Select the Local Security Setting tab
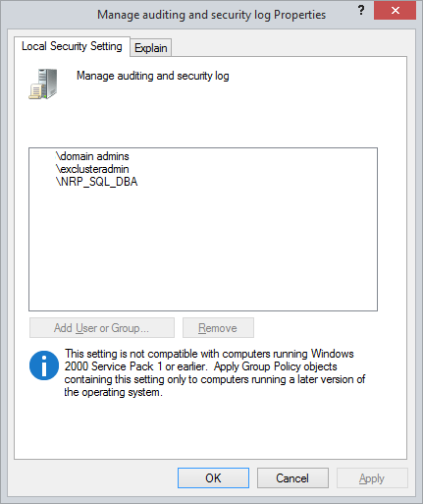 tap(72, 46)
